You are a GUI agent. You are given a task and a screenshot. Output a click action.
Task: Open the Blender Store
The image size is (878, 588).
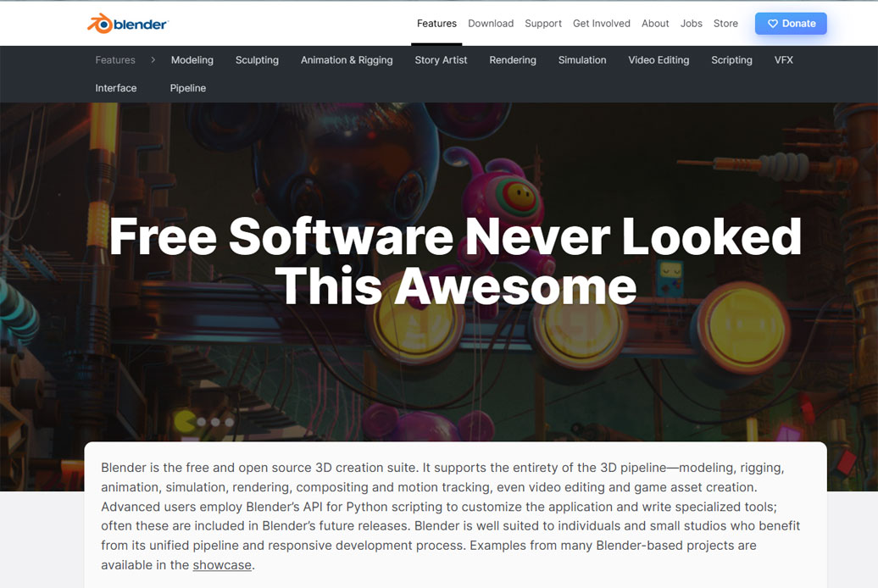click(x=725, y=24)
